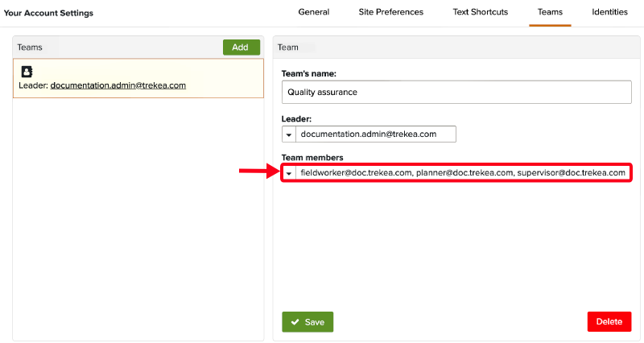Click the red Delete button
This screenshot has height=343, width=644.
(609, 322)
